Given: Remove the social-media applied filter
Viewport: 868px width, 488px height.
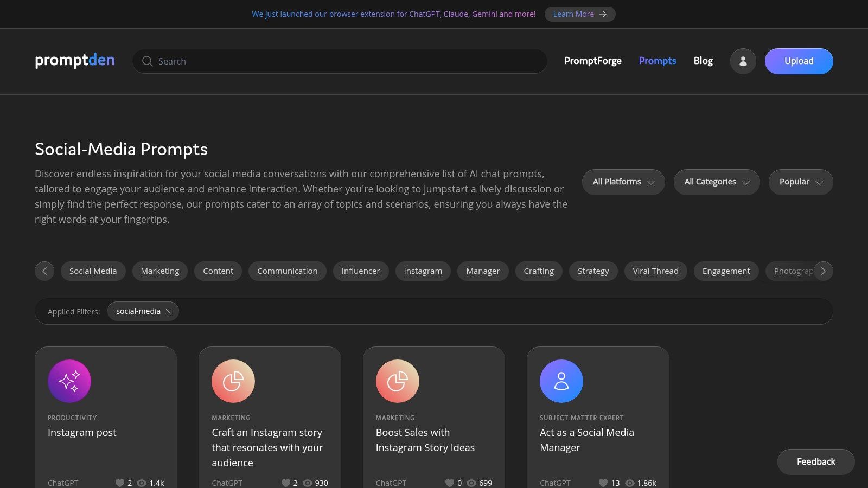Looking at the screenshot, I should tap(168, 311).
